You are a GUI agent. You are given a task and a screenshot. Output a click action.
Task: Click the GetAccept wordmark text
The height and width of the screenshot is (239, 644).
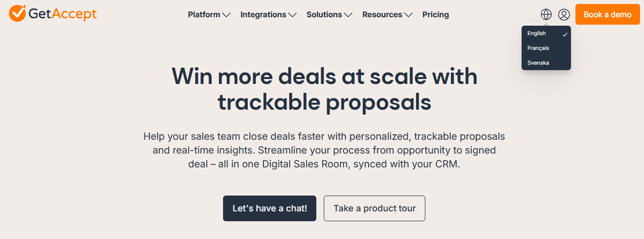pos(62,14)
